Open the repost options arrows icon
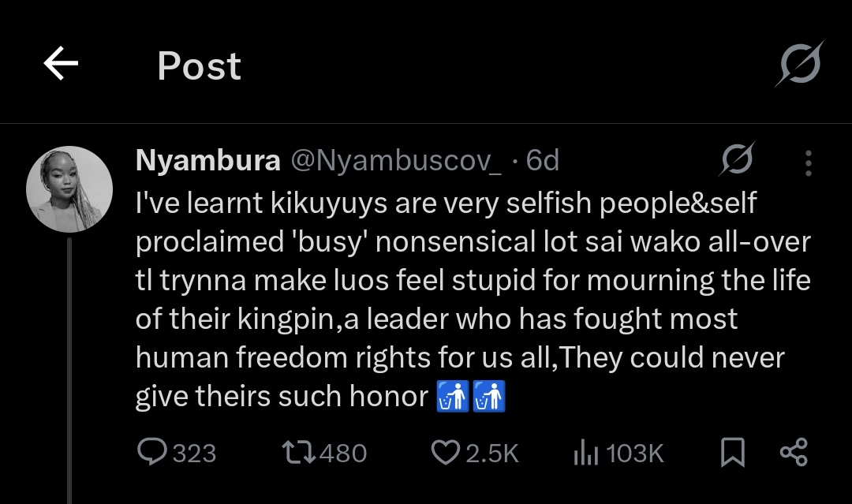852x504 pixels. 299,452
